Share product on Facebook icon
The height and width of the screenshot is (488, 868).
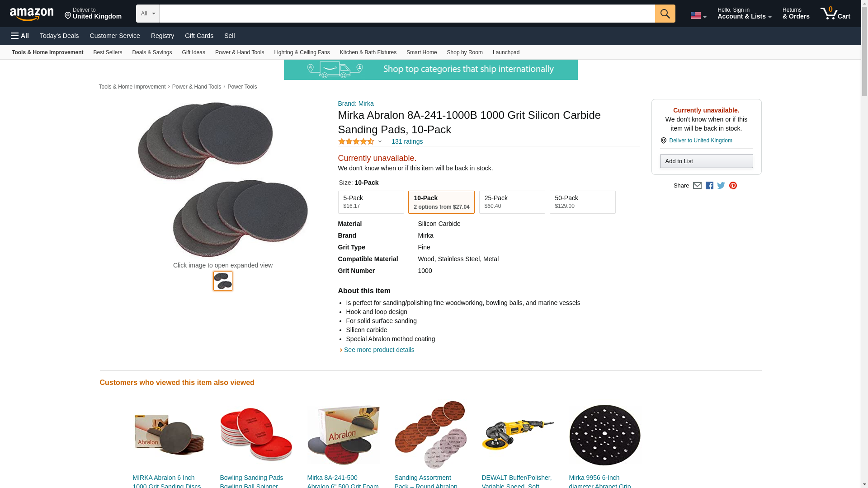pyautogui.click(x=709, y=186)
